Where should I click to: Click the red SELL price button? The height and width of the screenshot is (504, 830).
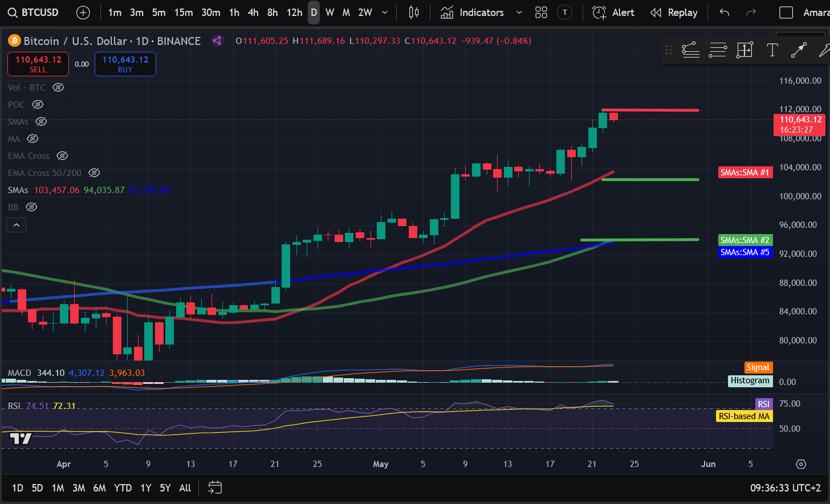pyautogui.click(x=38, y=64)
